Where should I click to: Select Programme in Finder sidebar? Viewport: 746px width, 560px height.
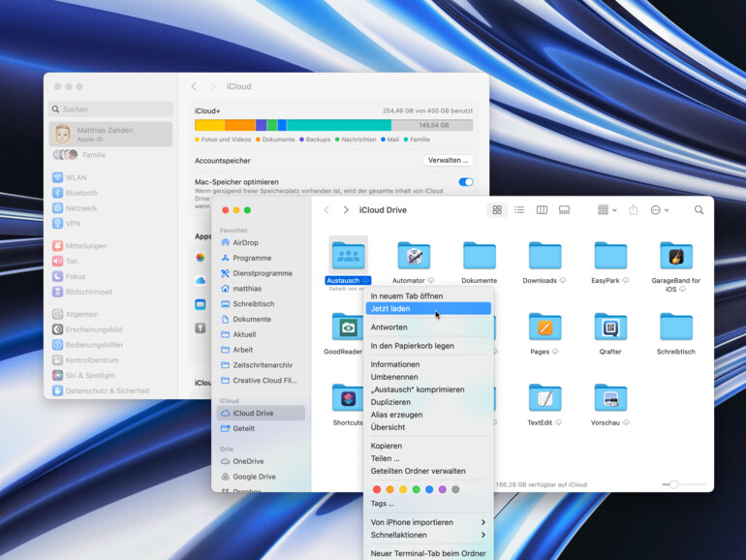[x=261, y=258]
